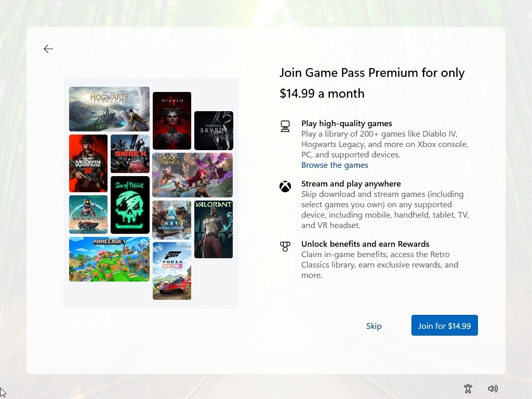Open the accessibility options icon at bottom right
This screenshot has width=532, height=399.
[468, 388]
